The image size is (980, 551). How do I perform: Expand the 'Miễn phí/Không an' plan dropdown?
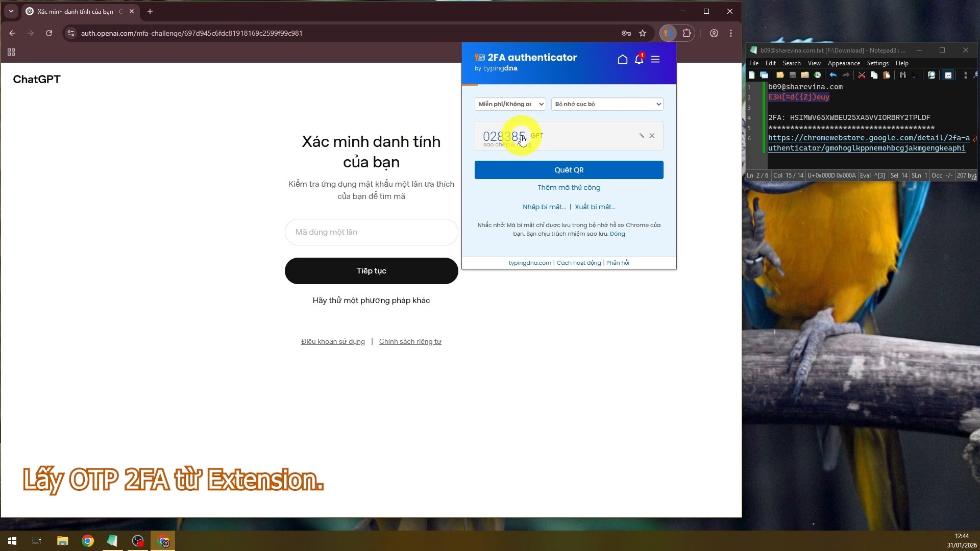[x=510, y=104]
